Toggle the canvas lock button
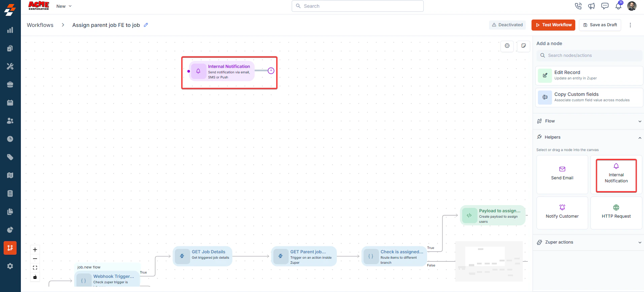This screenshot has height=292, width=644. 35,277
